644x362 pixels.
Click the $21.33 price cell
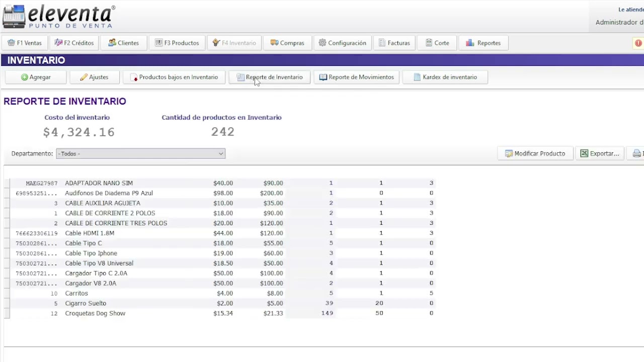(273, 313)
